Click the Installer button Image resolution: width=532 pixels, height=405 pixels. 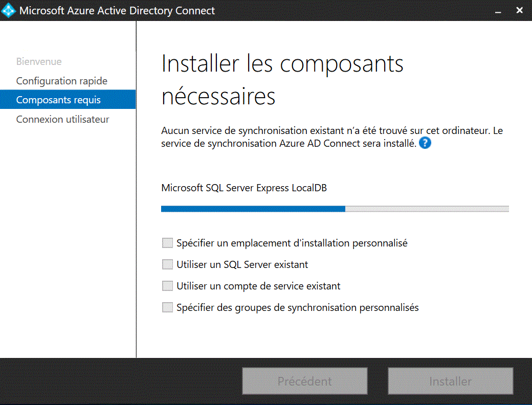pos(450,381)
